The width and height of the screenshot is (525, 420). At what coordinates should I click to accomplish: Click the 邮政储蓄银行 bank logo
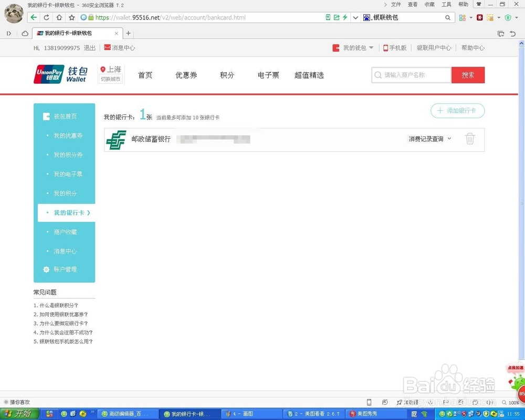click(x=116, y=140)
